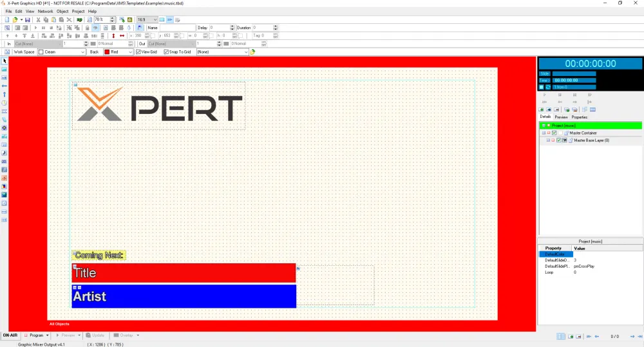644x347 pixels.
Task: Click the ON-AIR button
Action: pos(10,335)
